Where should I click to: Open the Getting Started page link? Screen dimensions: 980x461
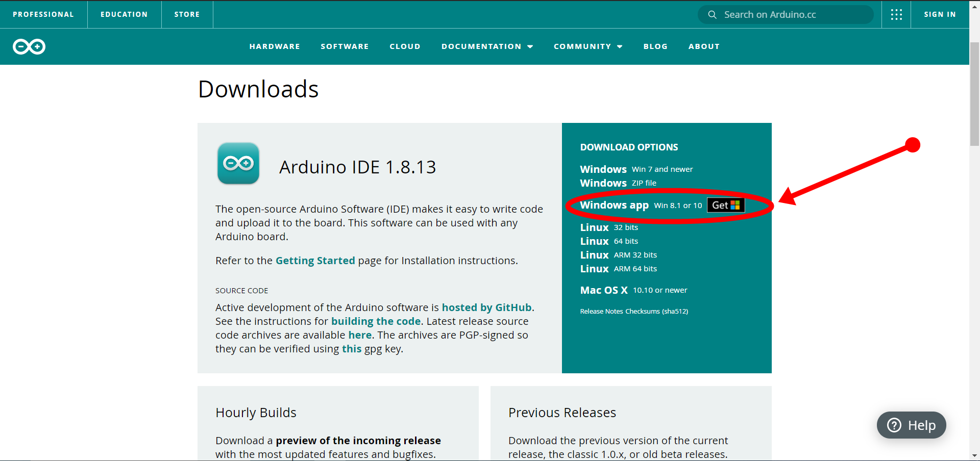point(315,261)
